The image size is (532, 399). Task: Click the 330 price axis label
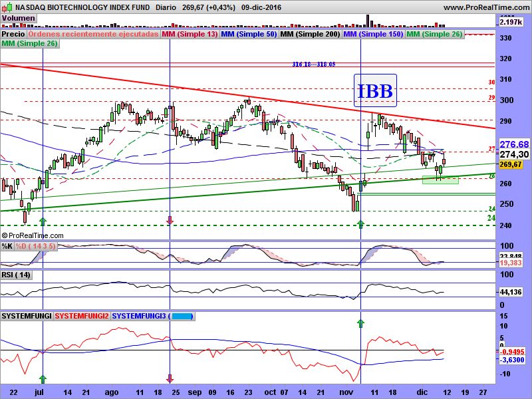click(x=505, y=38)
